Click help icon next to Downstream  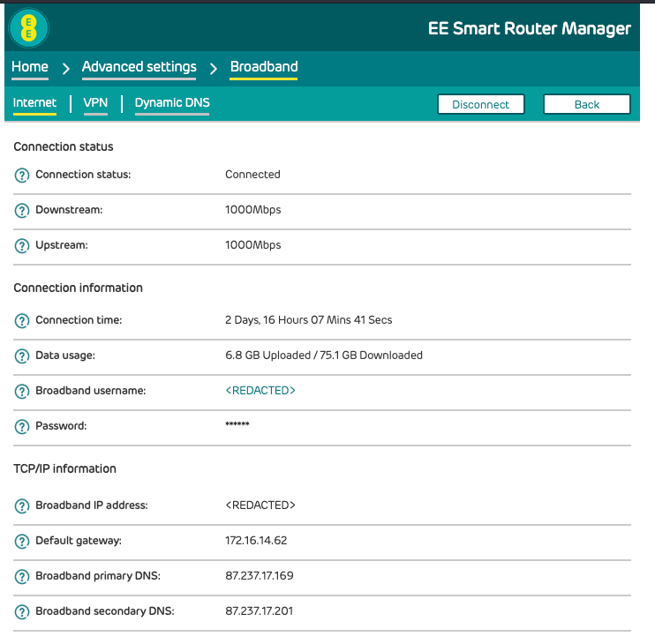pos(22,210)
